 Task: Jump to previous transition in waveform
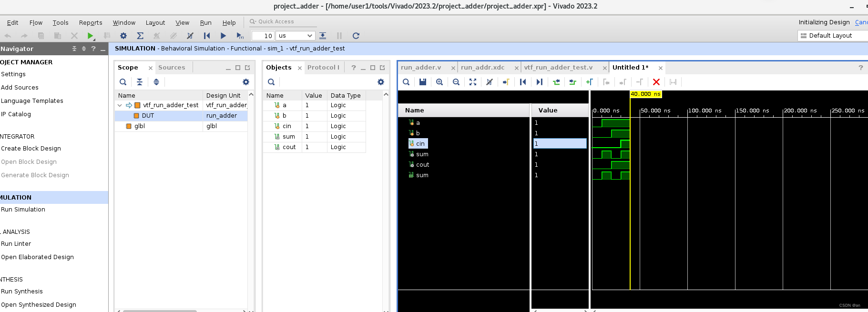(556, 82)
